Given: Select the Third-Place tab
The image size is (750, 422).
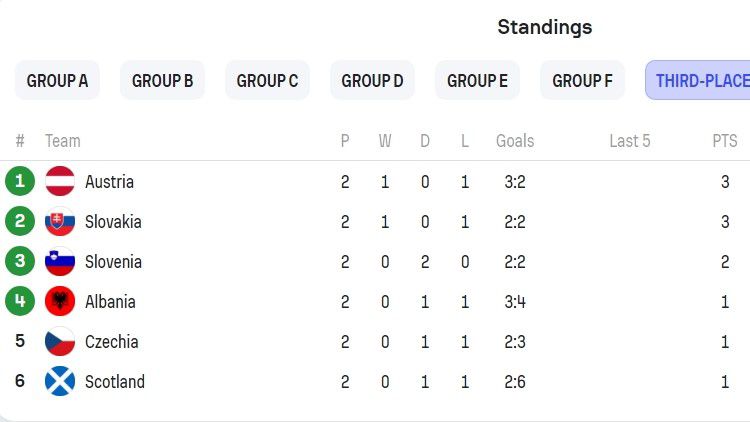Looking at the screenshot, I should point(698,80).
